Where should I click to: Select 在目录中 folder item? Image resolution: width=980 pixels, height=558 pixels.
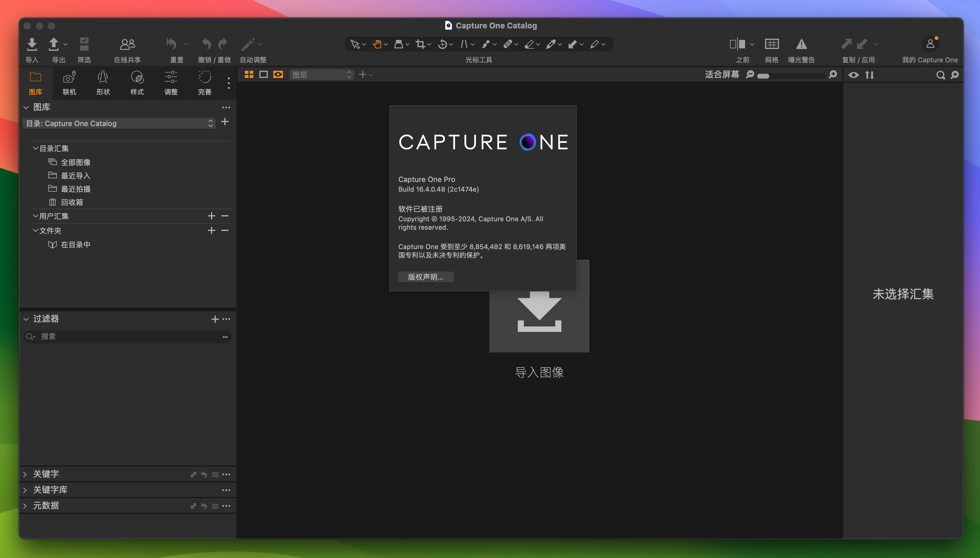point(70,245)
